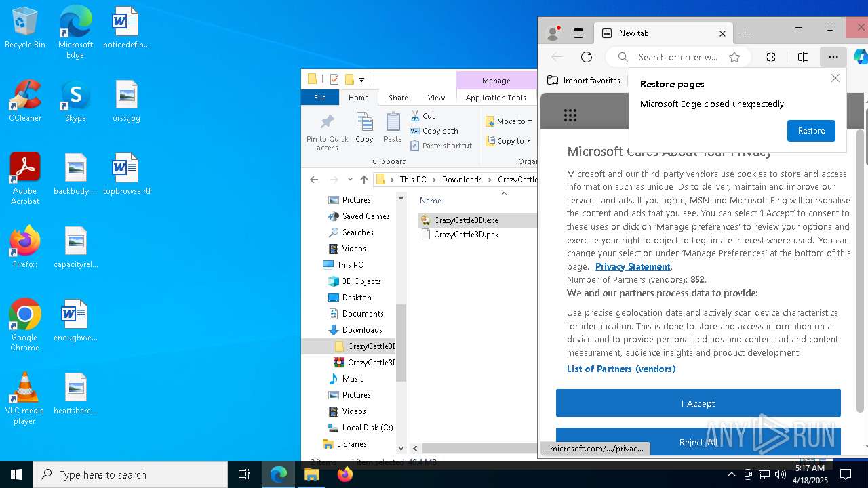
Task: Click Edge address search field
Action: click(677, 57)
